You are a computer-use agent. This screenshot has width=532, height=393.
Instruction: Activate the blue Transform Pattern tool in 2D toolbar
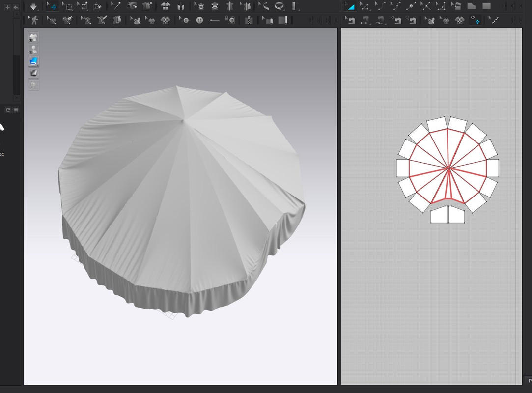(x=349, y=6)
